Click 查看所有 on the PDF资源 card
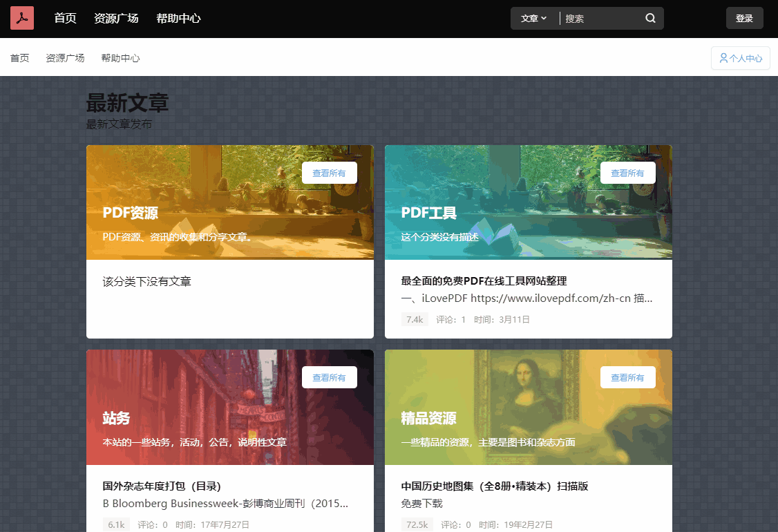778x532 pixels. [330, 173]
